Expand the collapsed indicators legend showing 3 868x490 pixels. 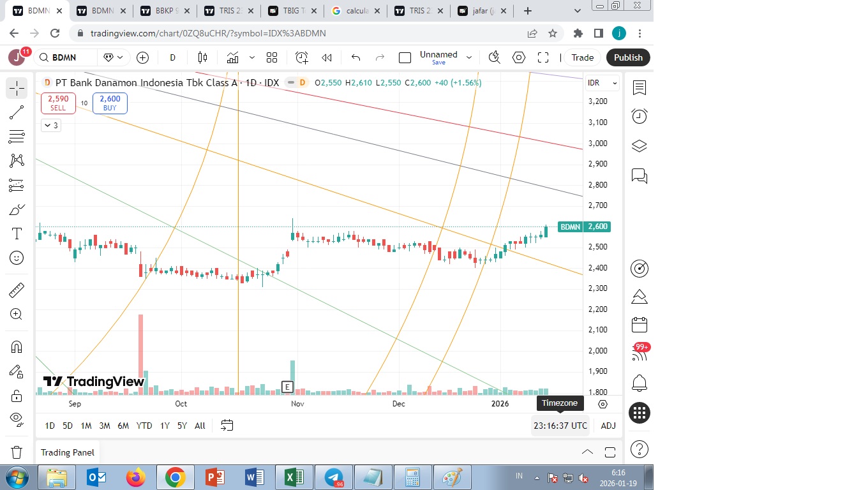(50, 126)
